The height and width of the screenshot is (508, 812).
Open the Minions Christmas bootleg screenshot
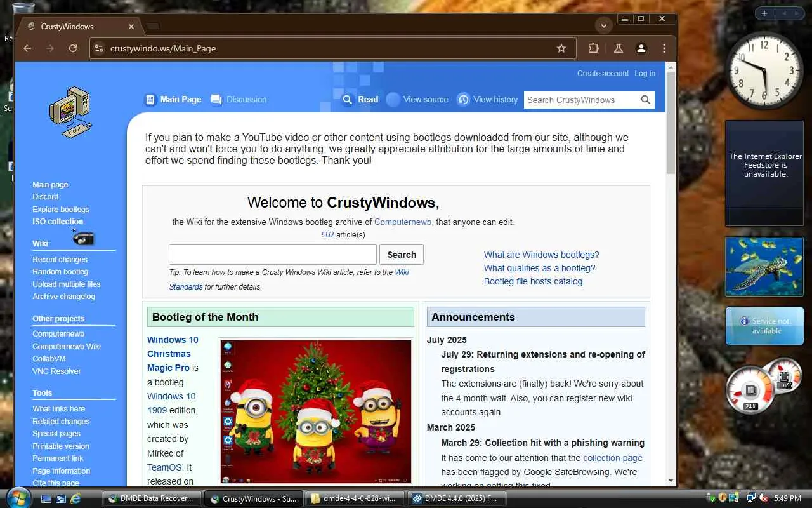pyautogui.click(x=316, y=411)
